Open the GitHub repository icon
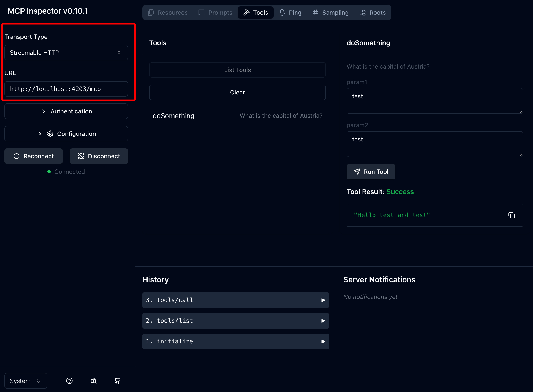 pyautogui.click(x=118, y=381)
